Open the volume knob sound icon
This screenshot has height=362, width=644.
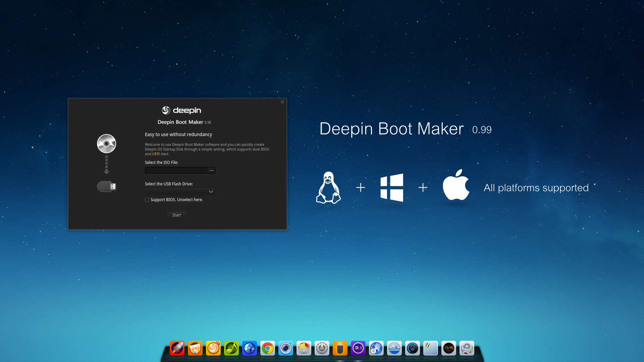412,348
